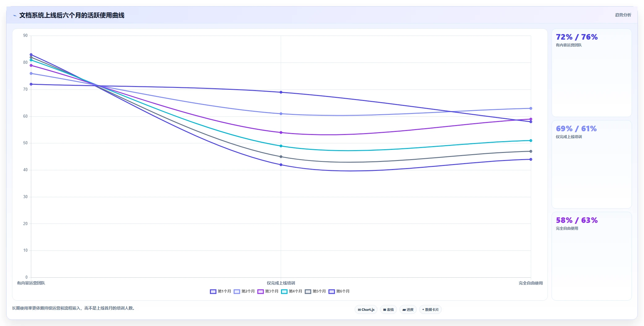
Task: Select 第4个月 point at 仅完成上线培训 (49)
Action: point(281,146)
